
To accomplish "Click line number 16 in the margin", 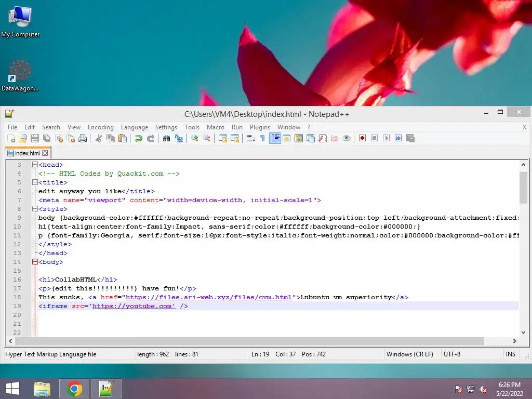I will pos(17,280).
